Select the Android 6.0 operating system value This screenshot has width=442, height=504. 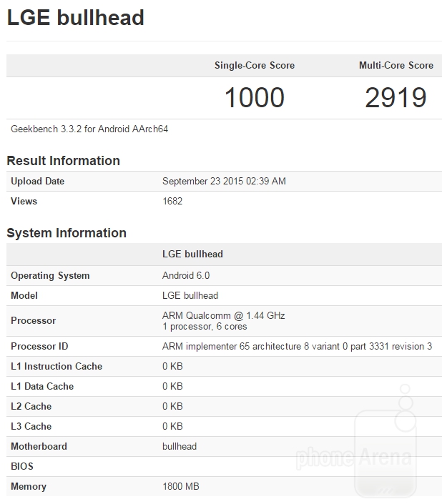pyautogui.click(x=186, y=276)
